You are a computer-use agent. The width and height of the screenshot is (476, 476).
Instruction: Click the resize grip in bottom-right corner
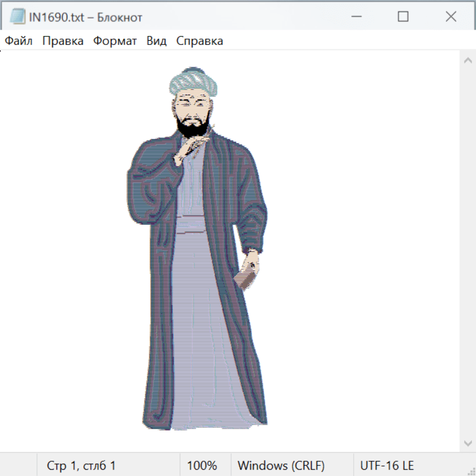coord(471,471)
